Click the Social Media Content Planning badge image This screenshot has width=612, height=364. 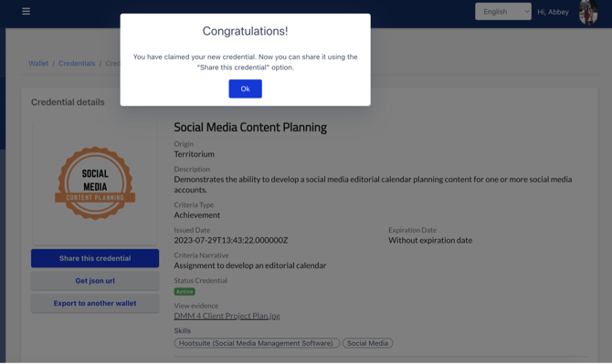pos(95,183)
